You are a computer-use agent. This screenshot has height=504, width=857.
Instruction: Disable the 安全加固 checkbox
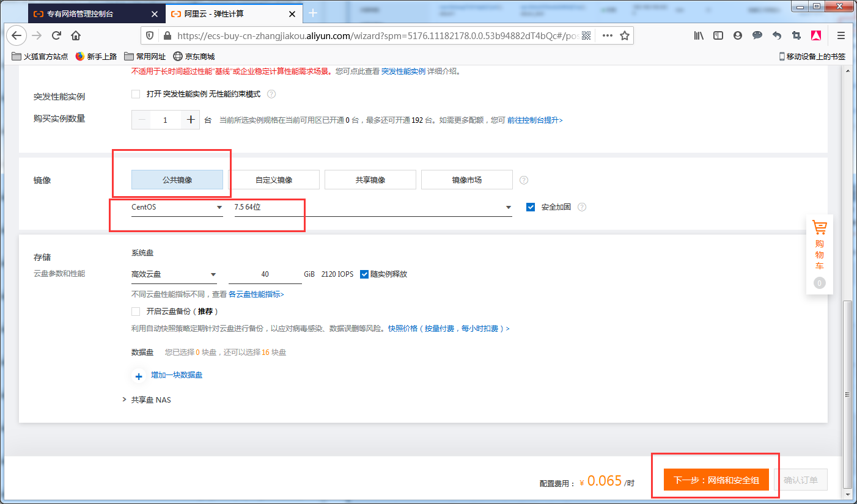[530, 206]
